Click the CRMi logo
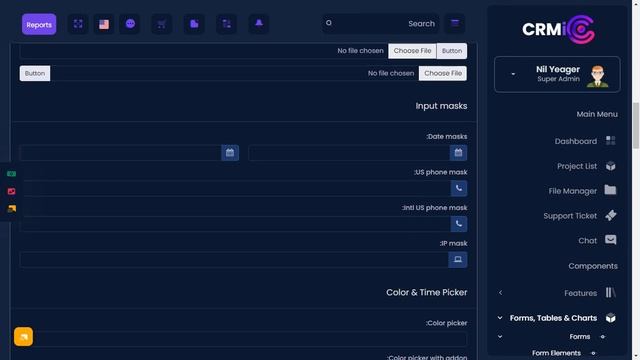Image resolution: width=640 pixels, height=360 pixels. pos(558,29)
